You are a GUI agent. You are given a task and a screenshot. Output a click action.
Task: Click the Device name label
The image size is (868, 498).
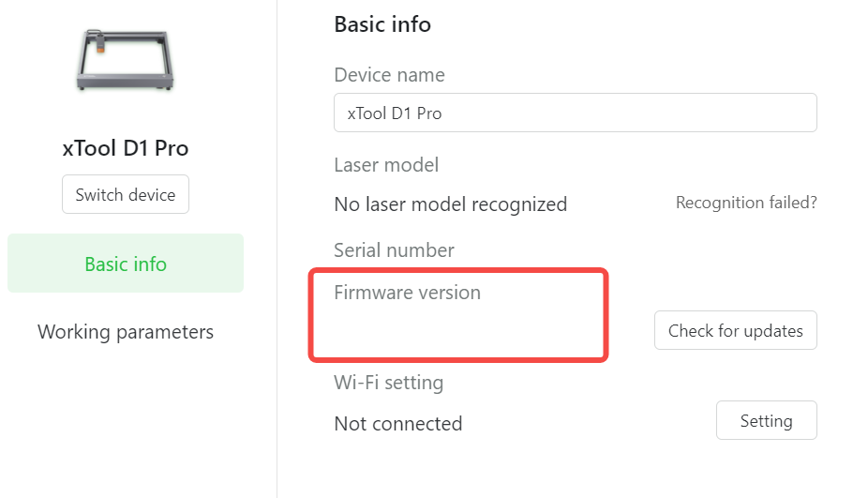click(x=389, y=75)
